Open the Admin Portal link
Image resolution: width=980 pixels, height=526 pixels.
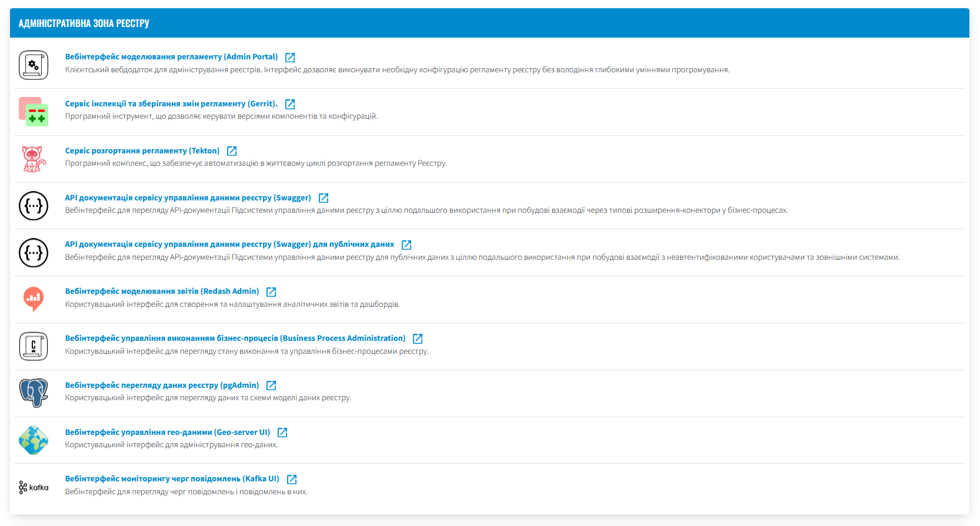click(x=171, y=57)
